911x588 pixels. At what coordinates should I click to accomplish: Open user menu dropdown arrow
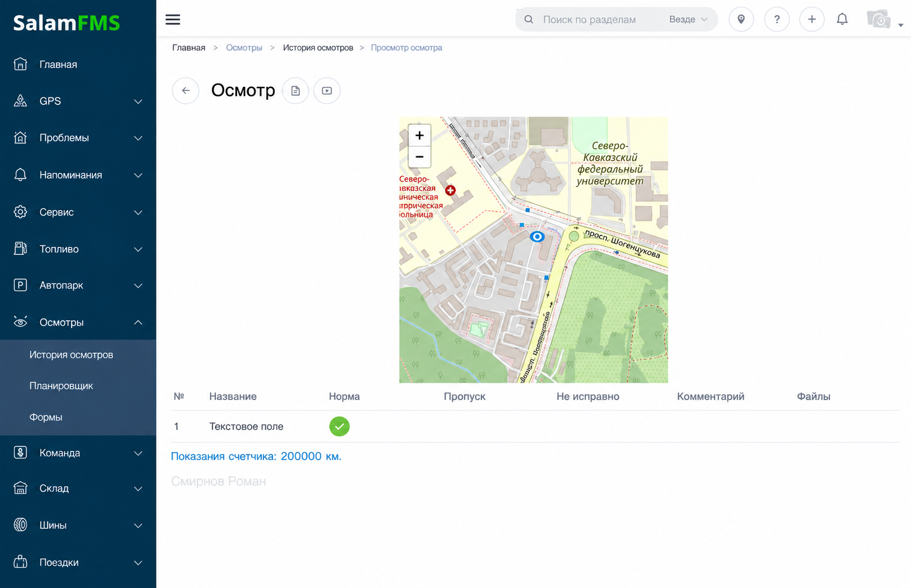(900, 25)
